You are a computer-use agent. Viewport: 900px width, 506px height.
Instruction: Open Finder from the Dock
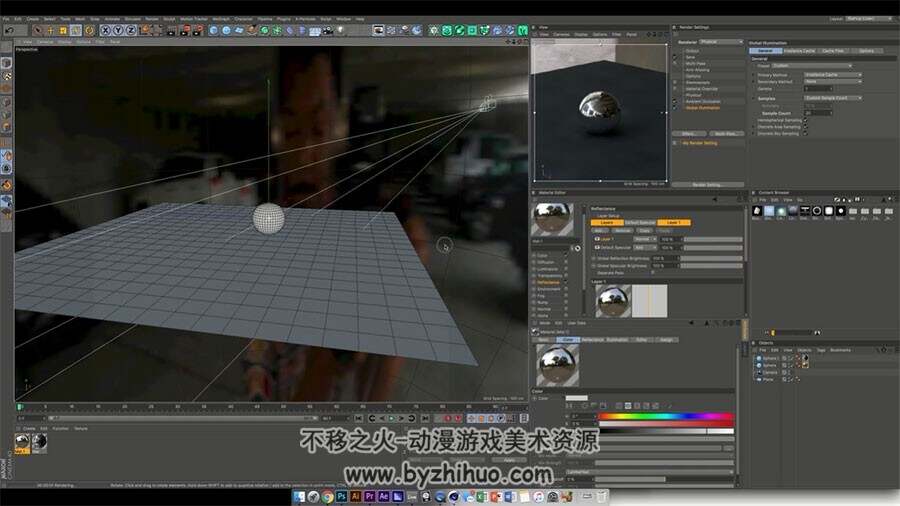point(299,496)
